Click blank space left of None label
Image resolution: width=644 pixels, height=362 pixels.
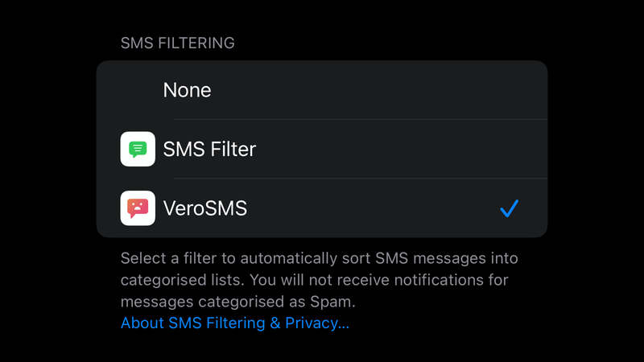click(x=133, y=90)
